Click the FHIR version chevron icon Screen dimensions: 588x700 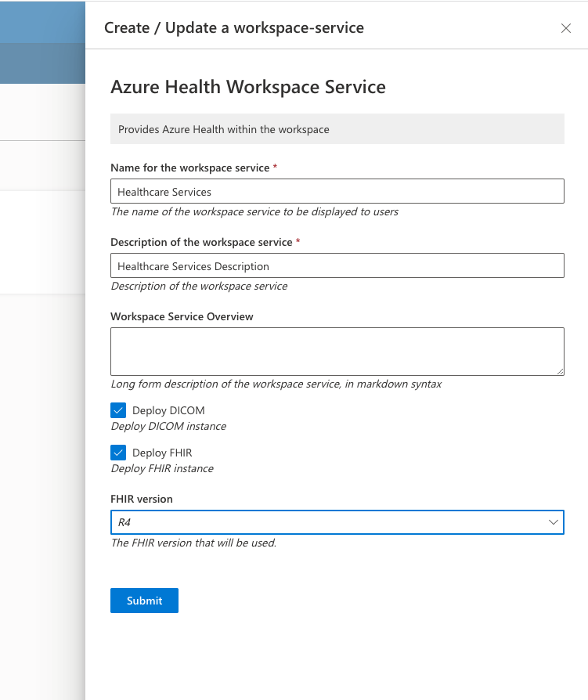point(554,522)
